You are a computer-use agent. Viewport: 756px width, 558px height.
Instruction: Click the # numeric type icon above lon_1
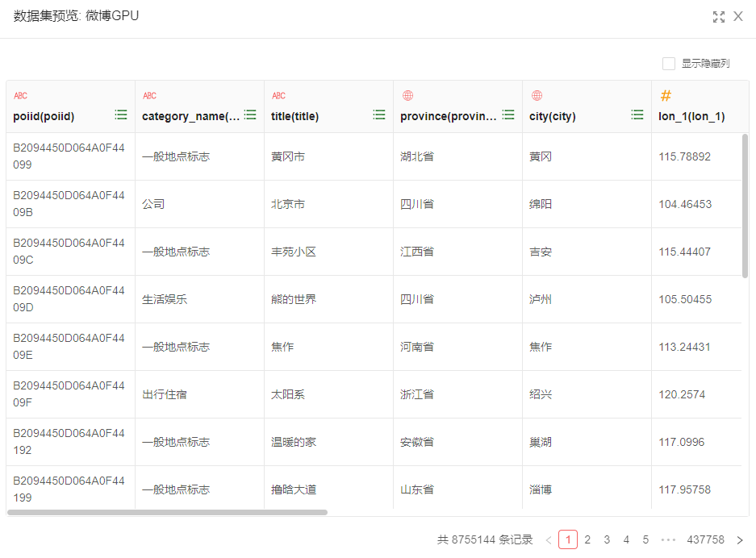tap(666, 96)
